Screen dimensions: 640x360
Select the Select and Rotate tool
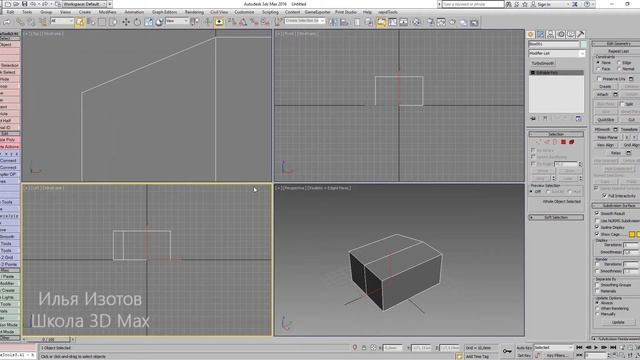(x=137, y=22)
